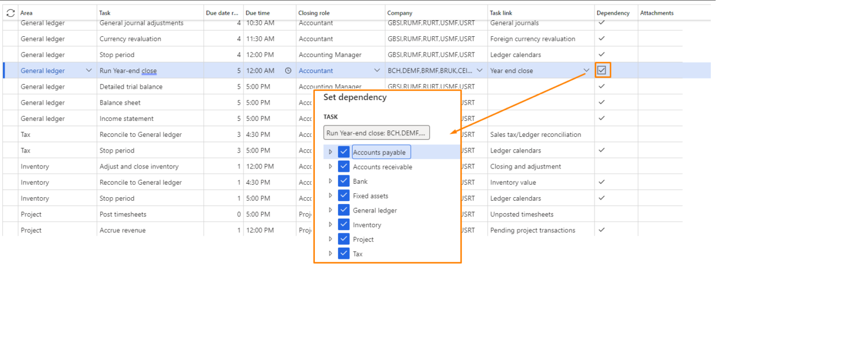868x351 pixels.
Task: Uncheck Tax dependency checkbox in tree
Action: tap(344, 254)
